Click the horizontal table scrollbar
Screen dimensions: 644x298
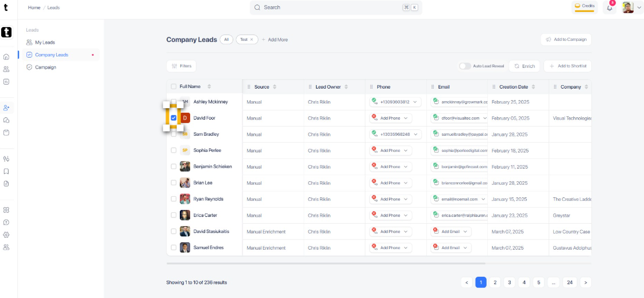(x=326, y=263)
